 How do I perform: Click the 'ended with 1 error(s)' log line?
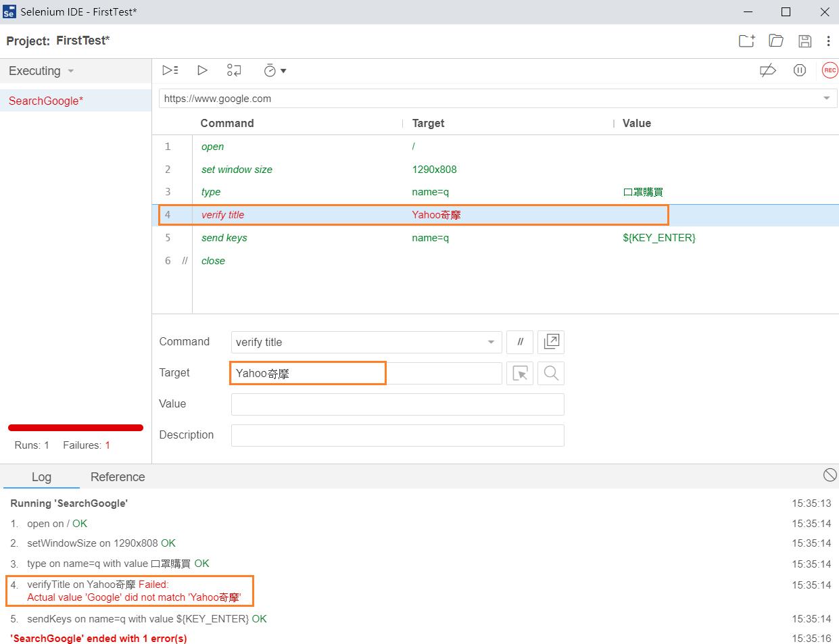pos(99,639)
